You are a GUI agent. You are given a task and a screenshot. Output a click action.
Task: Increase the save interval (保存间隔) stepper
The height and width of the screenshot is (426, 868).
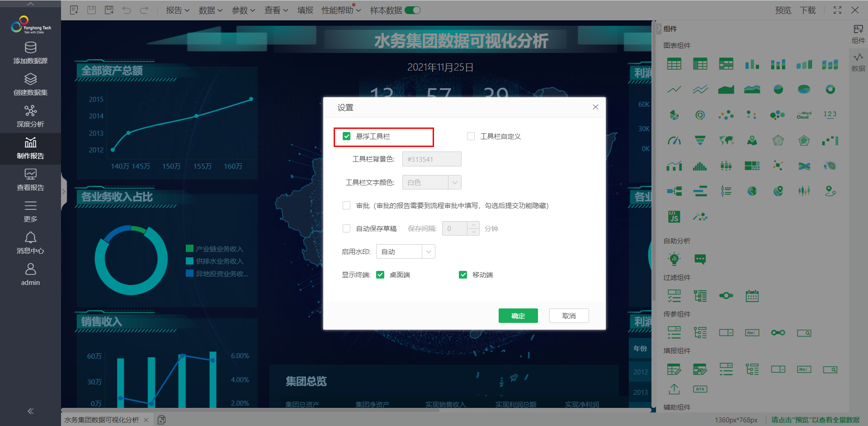point(473,225)
